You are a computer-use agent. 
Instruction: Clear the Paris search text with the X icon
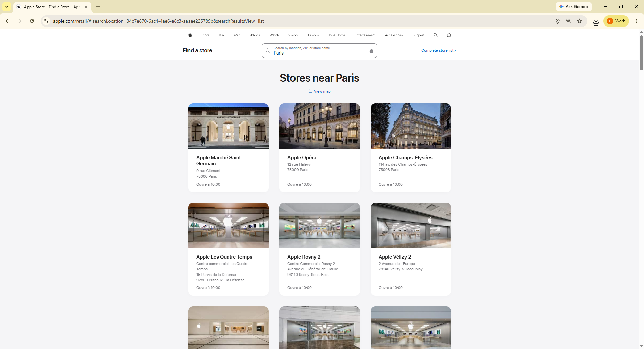point(371,51)
